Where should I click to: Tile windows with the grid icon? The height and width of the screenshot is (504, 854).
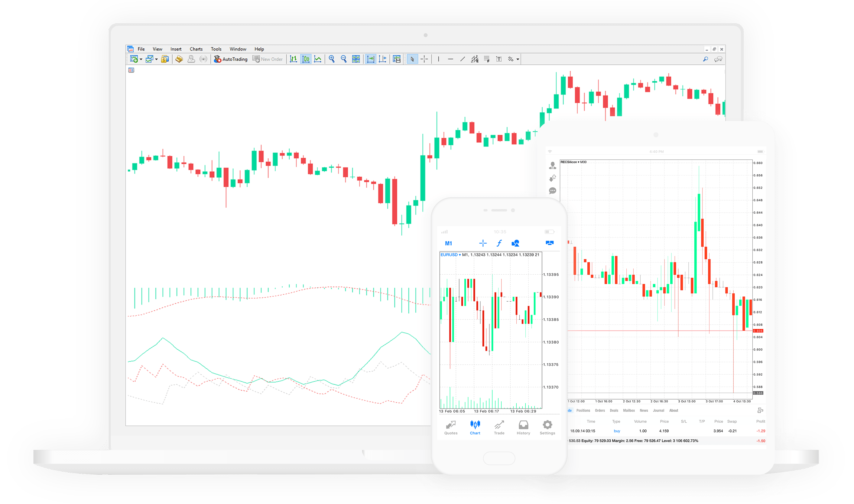pyautogui.click(x=356, y=59)
